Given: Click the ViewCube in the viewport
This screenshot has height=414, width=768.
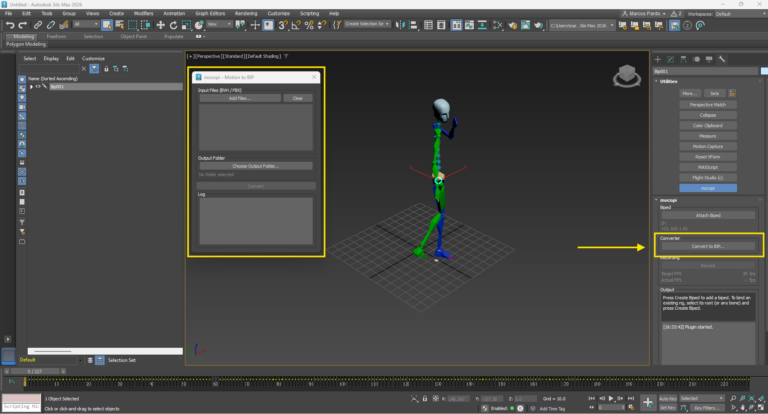Looking at the screenshot, I should (x=627, y=75).
